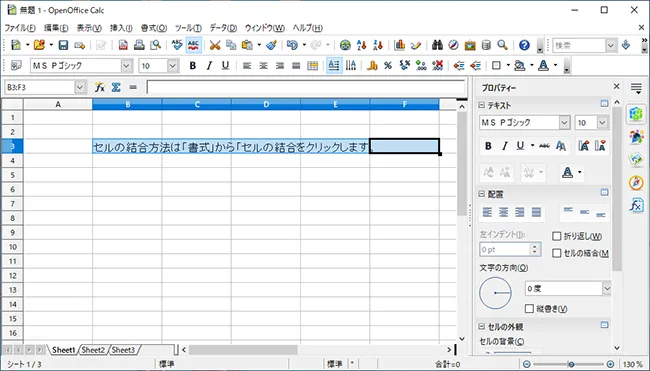Click the Copy icon
Screen dimensions: 650x371
click(x=231, y=45)
